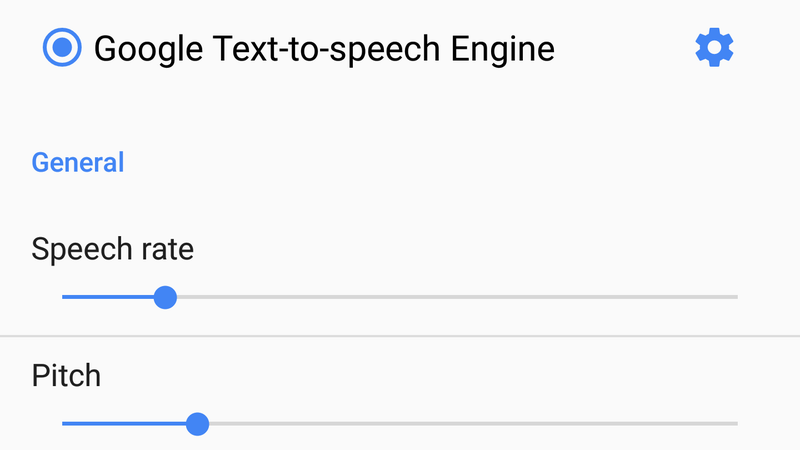Screen dimensions: 800x450
Task: Open Google Text-to-speech Engine settings gear
Action: pyautogui.click(x=714, y=47)
